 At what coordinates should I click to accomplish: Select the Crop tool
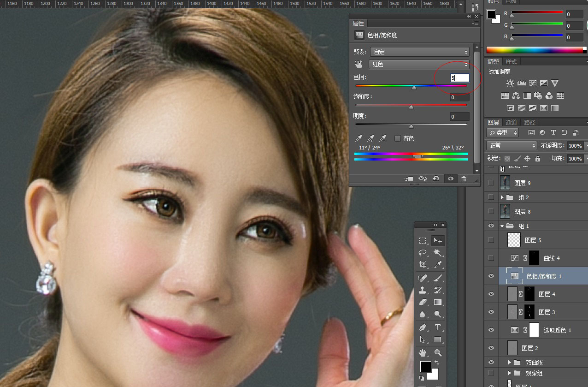point(423,265)
